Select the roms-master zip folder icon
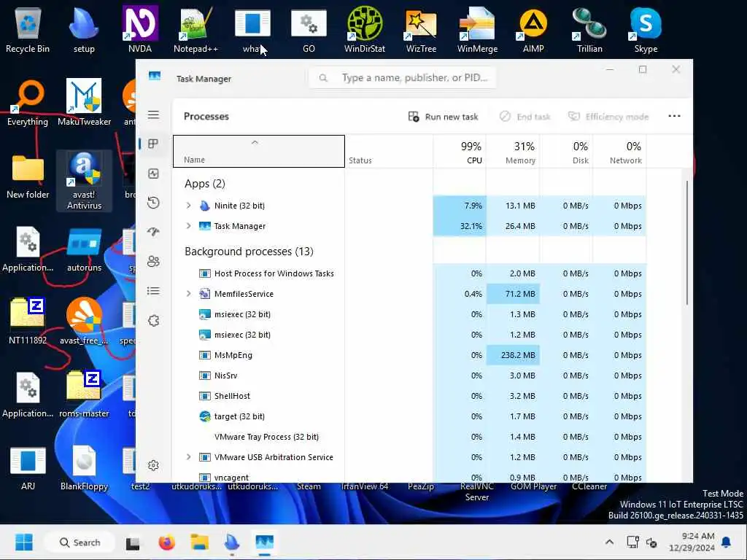Image resolution: width=747 pixels, height=560 pixels. (84, 394)
